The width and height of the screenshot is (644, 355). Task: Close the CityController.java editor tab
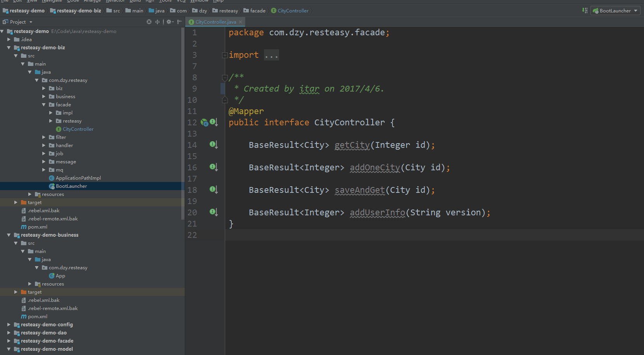[x=241, y=22]
